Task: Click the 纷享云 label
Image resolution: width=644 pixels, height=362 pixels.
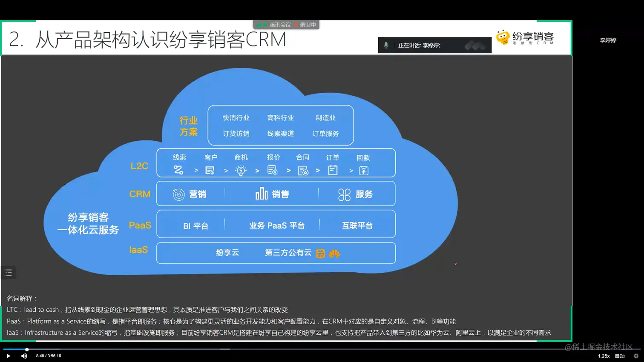Action: coord(227,253)
